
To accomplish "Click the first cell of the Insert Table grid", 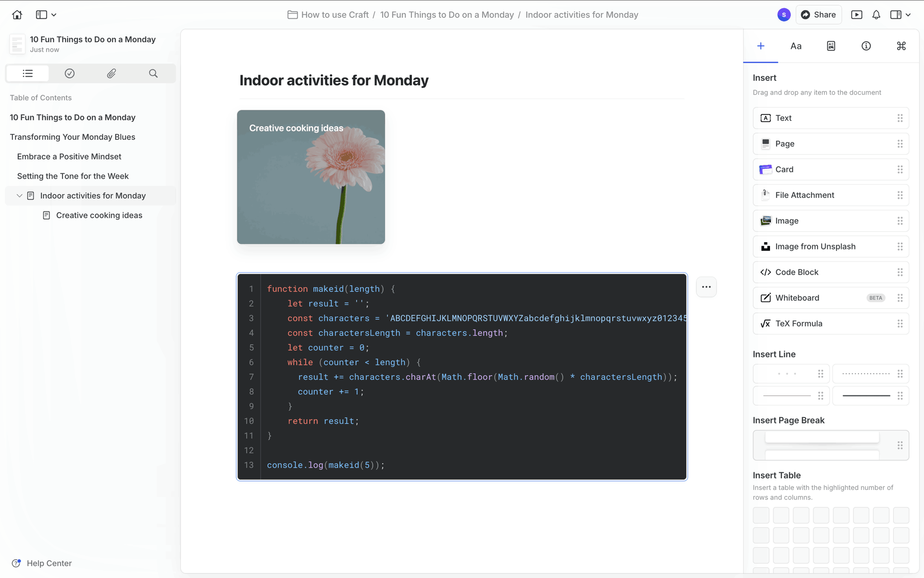I will 761,515.
